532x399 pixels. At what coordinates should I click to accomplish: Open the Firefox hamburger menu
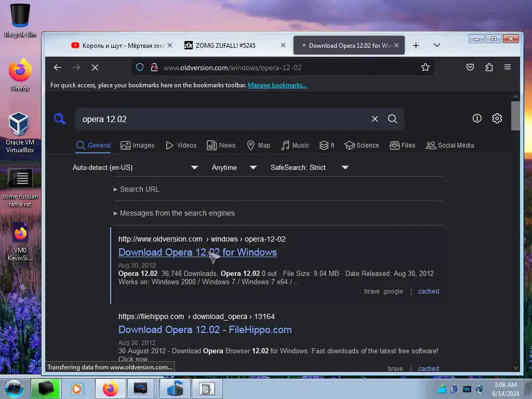508,67
